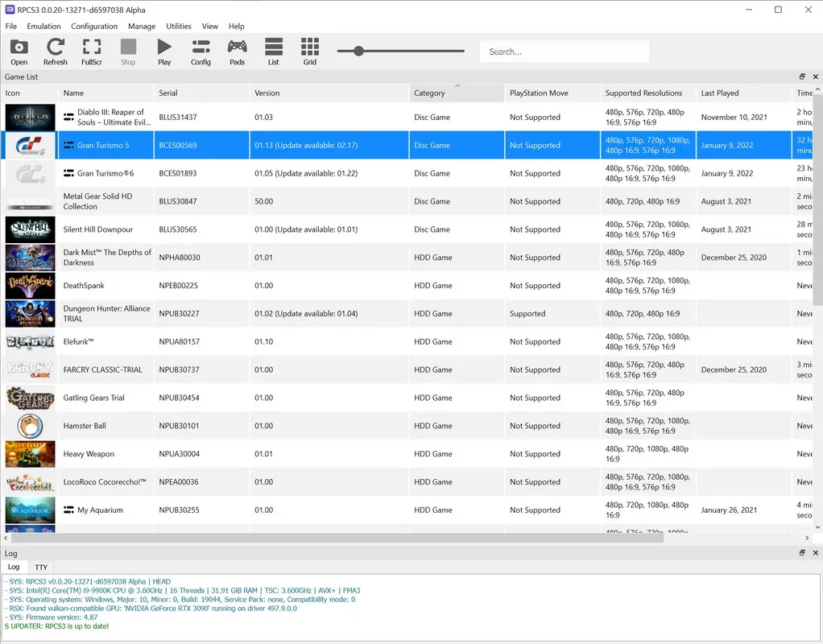Float the Log panel
The width and height of the screenshot is (823, 644).
[x=802, y=553]
